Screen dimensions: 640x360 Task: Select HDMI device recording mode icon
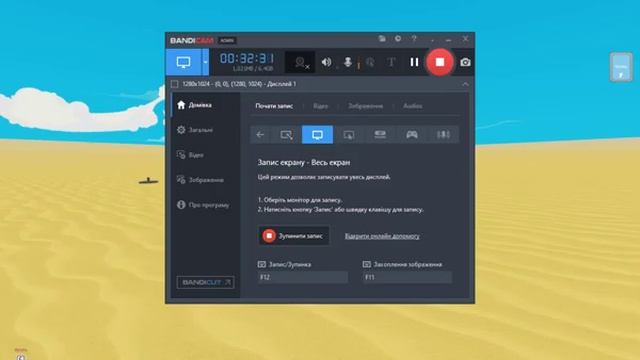point(380,135)
